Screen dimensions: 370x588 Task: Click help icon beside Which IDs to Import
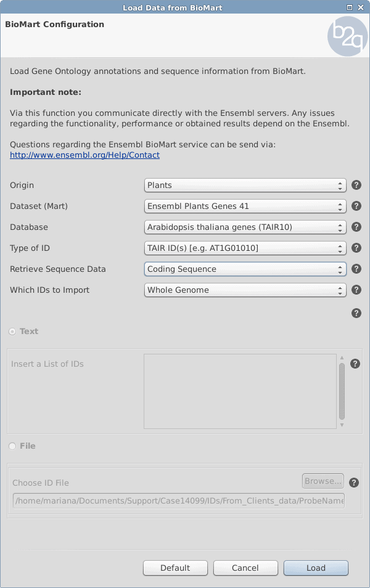click(356, 290)
